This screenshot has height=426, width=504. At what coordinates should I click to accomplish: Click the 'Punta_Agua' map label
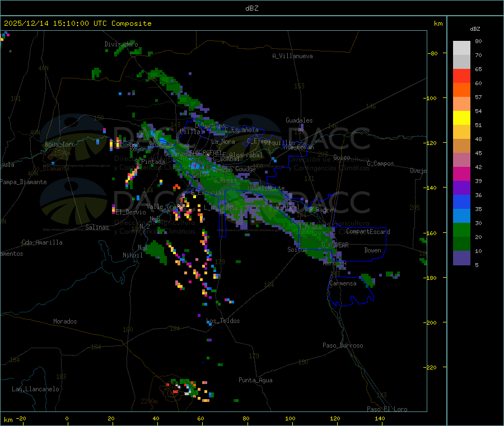(255, 380)
